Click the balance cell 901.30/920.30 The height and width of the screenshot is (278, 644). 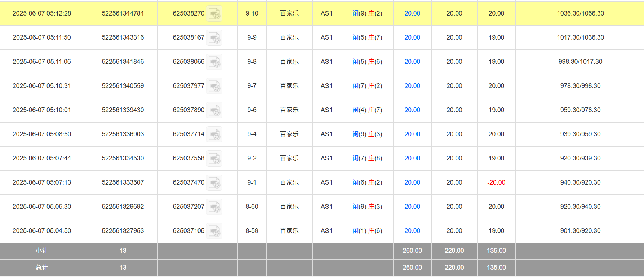(x=580, y=231)
